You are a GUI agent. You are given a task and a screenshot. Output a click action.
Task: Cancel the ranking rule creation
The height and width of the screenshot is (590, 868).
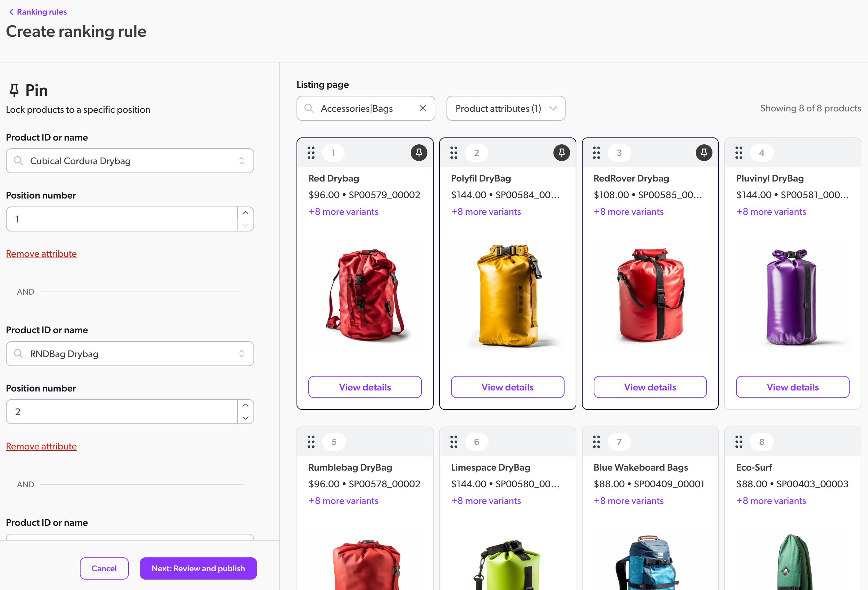[104, 568]
